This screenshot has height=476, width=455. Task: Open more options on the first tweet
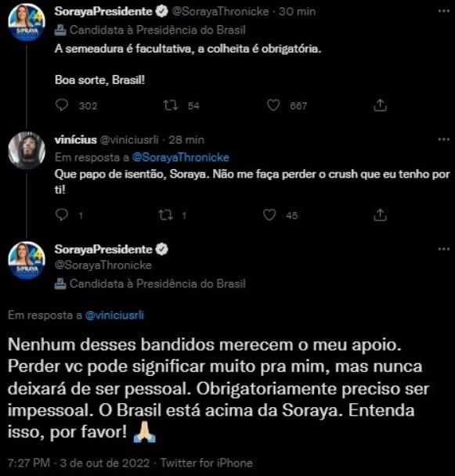pyautogui.click(x=444, y=11)
